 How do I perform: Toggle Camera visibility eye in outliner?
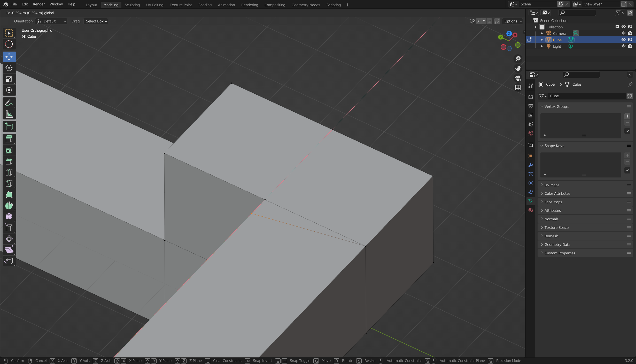tap(623, 33)
